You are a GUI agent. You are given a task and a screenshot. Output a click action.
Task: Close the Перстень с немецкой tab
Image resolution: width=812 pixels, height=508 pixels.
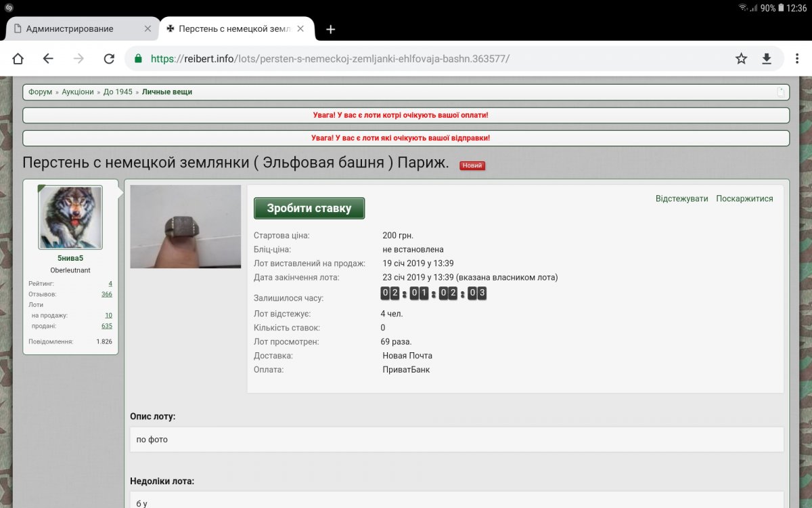pyautogui.click(x=301, y=29)
